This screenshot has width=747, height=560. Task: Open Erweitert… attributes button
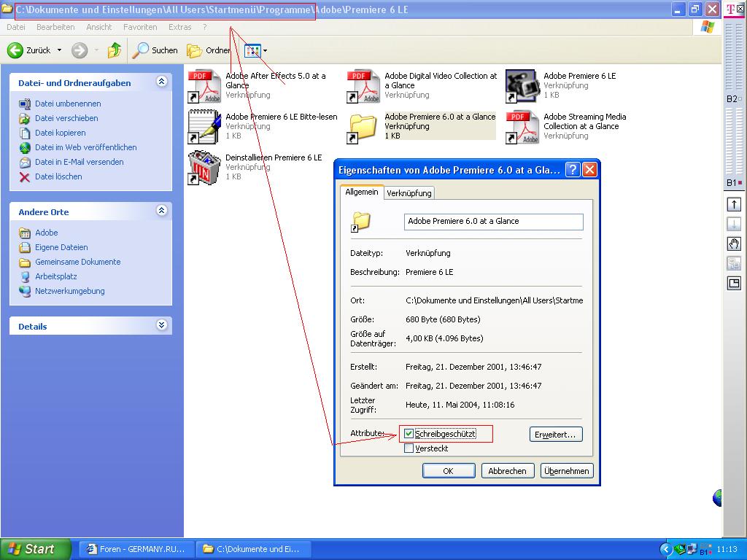click(555, 435)
